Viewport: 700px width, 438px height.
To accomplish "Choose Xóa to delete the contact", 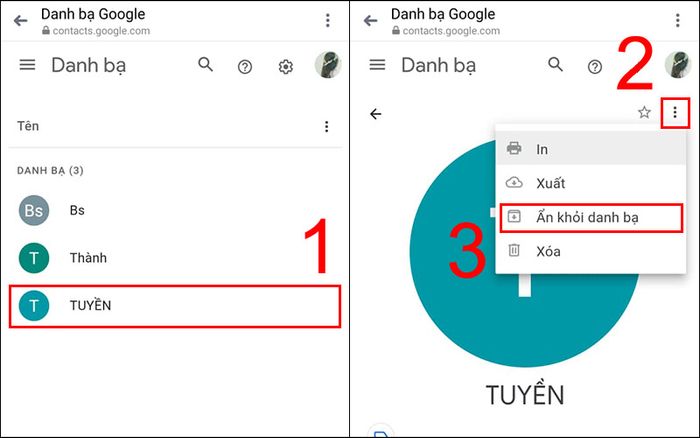I will 591,251.
